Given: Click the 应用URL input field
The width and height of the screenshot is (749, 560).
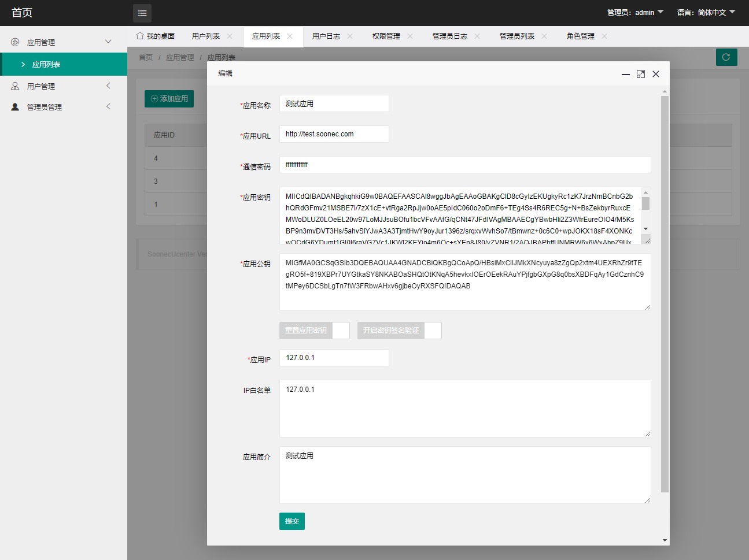Looking at the screenshot, I should [x=334, y=134].
